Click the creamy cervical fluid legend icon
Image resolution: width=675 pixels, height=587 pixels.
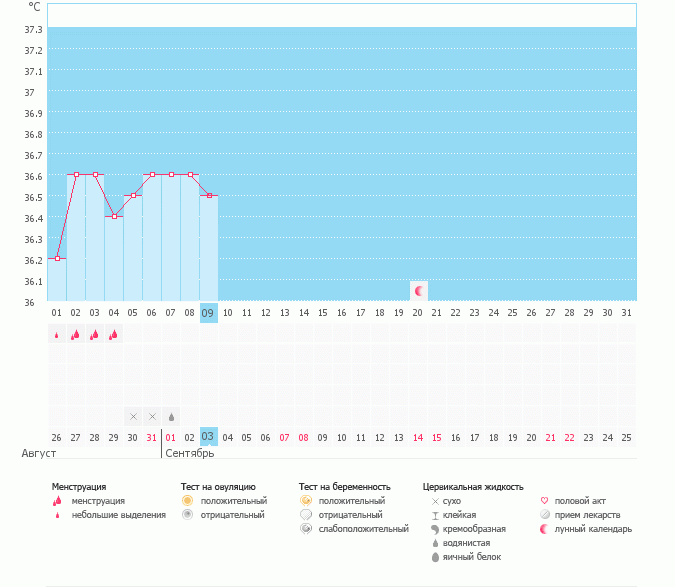pos(435,528)
